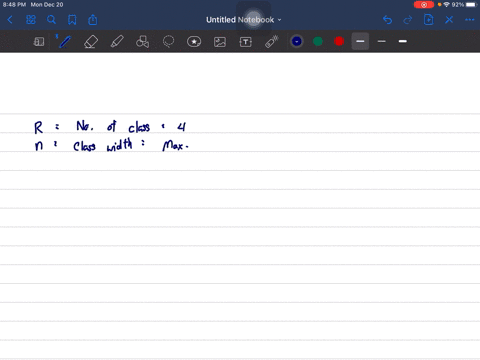Screen dimensions: 480x360
Task: Choose the dark blue pen color
Action: pos(297,41)
